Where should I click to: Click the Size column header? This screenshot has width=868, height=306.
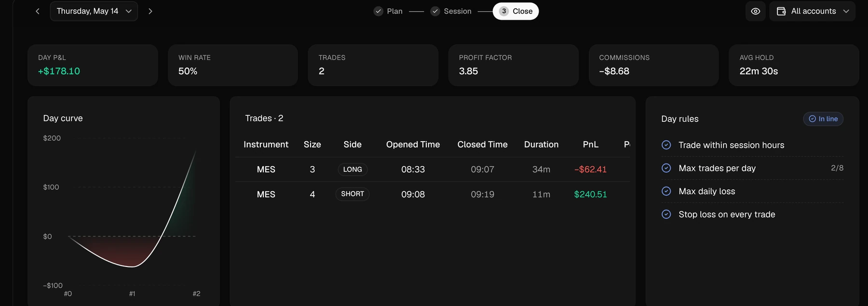312,145
